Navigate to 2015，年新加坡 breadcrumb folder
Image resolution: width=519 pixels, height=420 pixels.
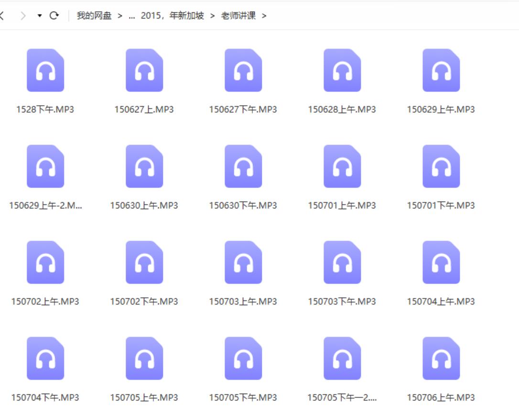click(172, 16)
